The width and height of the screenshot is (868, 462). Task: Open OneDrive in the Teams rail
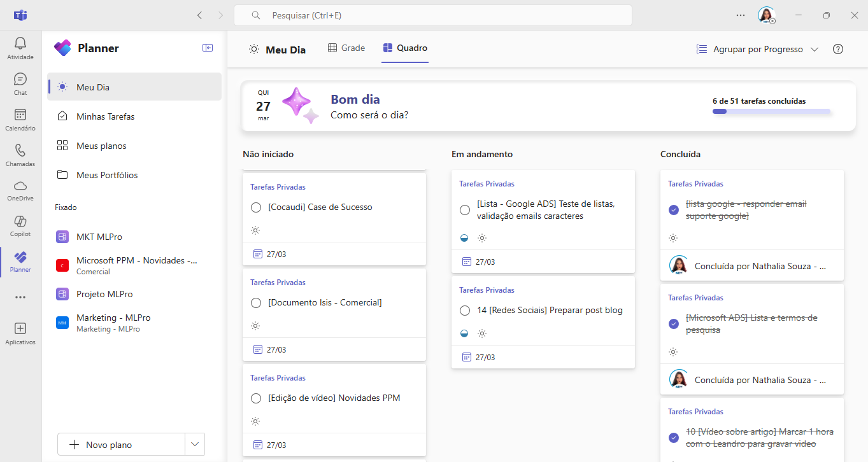(x=20, y=190)
